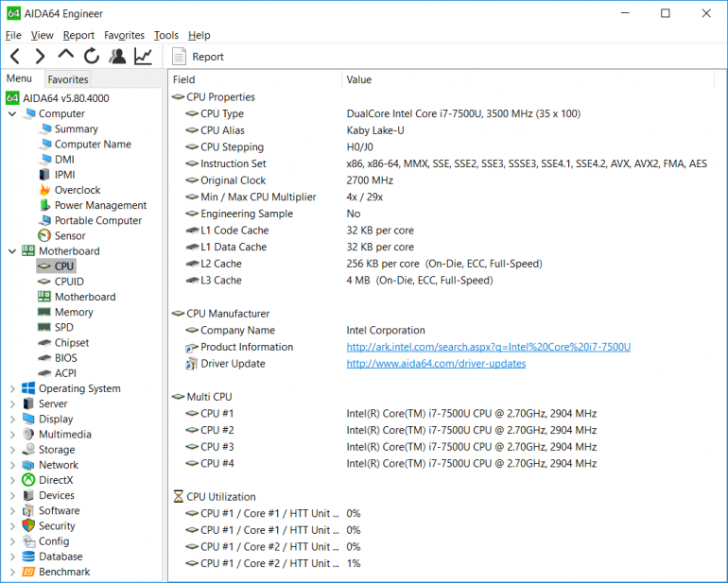Expand the Config node
728x583 pixels.
click(x=12, y=541)
